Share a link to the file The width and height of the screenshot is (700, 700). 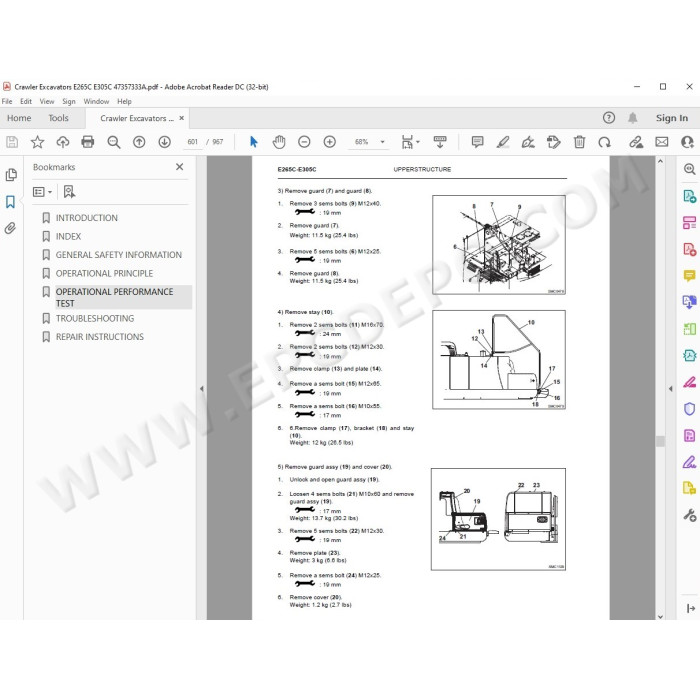(636, 142)
